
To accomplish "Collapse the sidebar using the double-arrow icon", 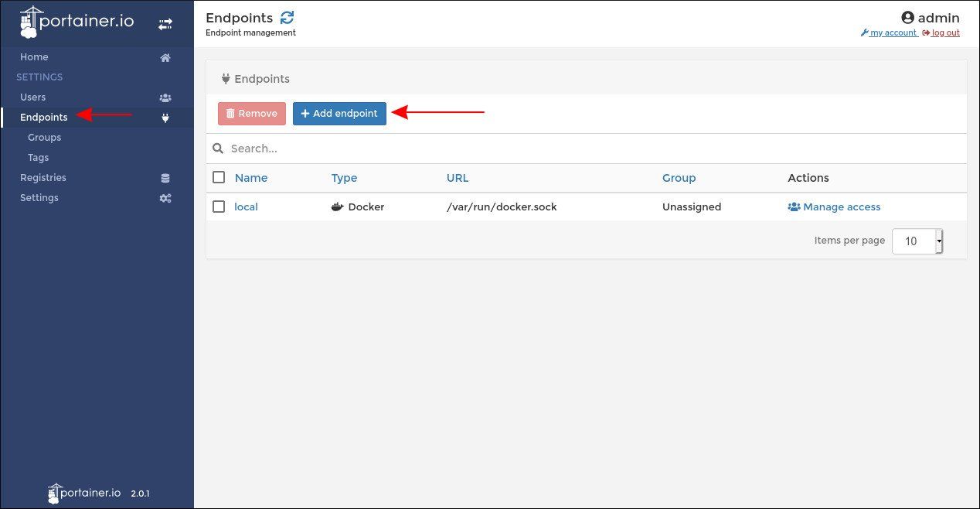I will (165, 22).
